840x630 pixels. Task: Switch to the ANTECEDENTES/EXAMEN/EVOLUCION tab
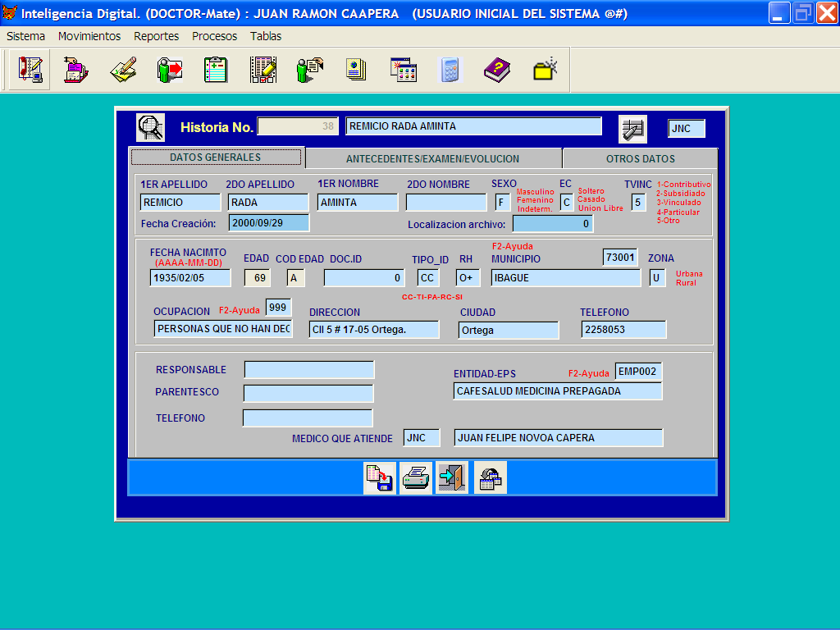pyautogui.click(x=433, y=158)
